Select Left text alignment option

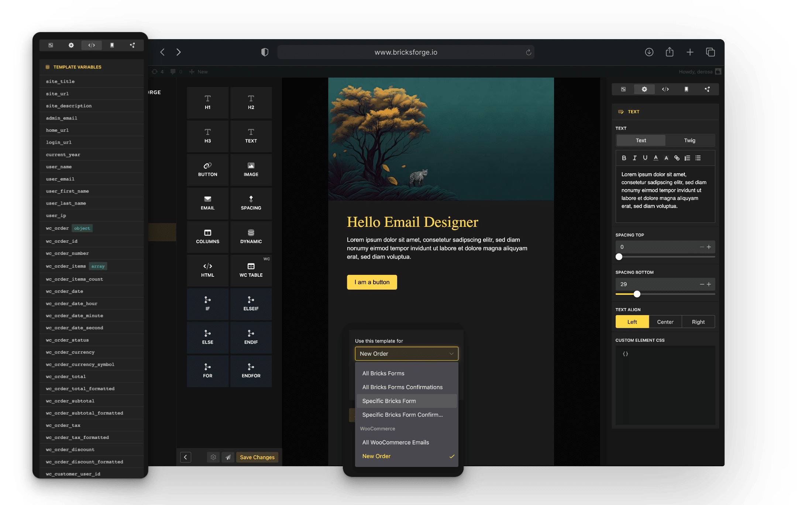632,321
